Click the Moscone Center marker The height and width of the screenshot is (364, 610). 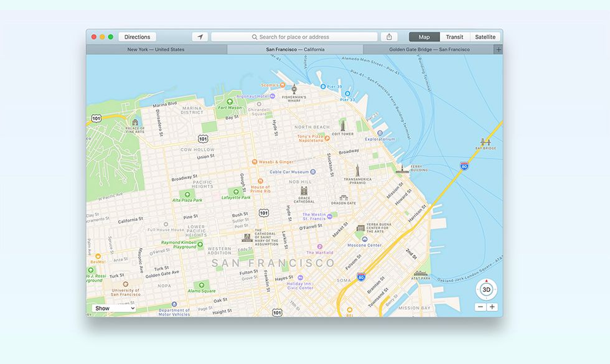click(x=365, y=239)
